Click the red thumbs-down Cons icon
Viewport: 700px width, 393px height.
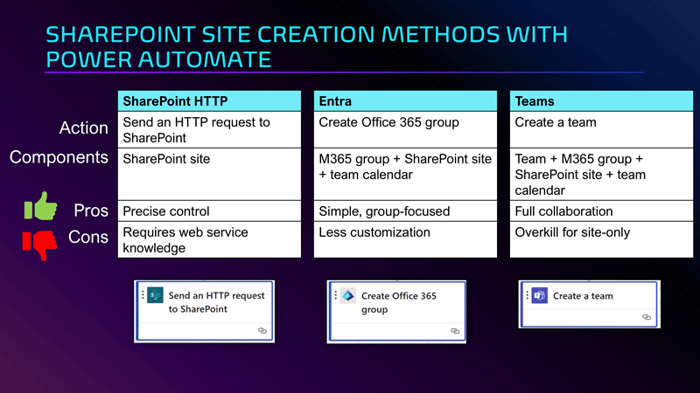point(40,245)
